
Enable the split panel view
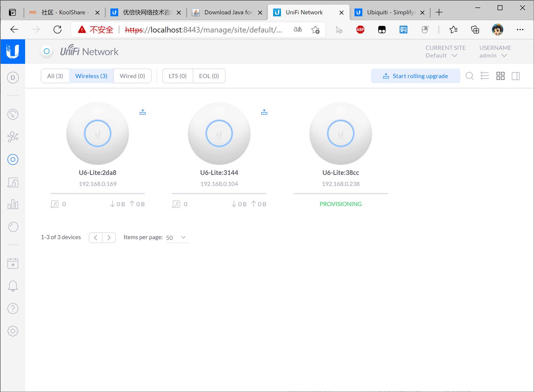tap(515, 76)
